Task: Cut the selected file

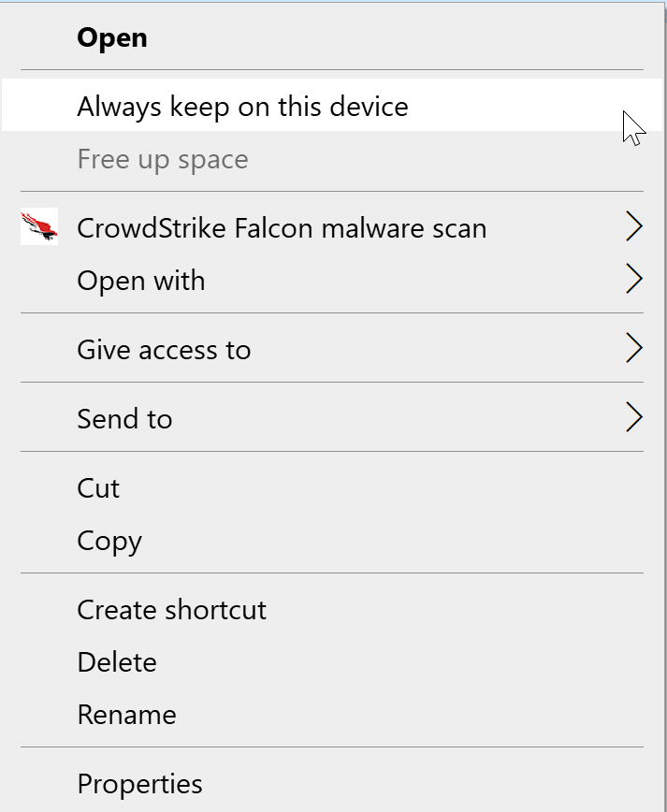Action: 98,487
